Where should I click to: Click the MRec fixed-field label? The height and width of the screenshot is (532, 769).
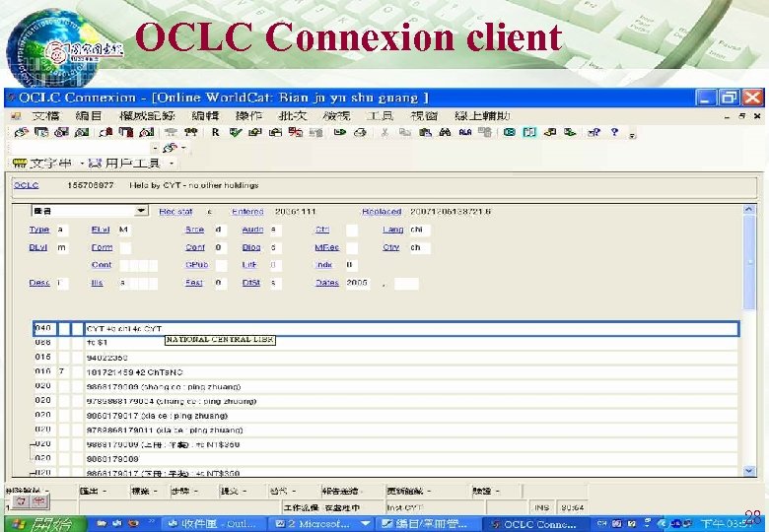pos(326,247)
